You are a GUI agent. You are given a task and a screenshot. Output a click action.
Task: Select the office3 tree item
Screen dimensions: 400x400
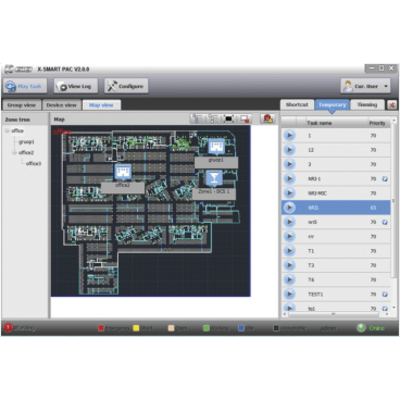pyautogui.click(x=33, y=163)
